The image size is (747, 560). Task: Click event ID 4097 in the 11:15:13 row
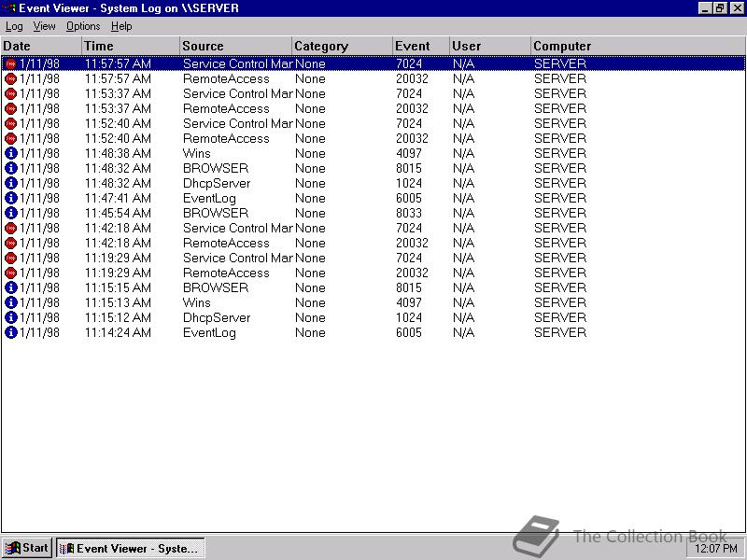point(409,302)
